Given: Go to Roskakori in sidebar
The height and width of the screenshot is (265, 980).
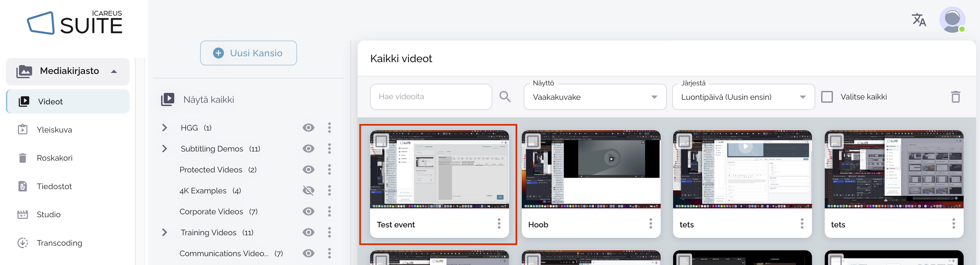Looking at the screenshot, I should (x=54, y=158).
